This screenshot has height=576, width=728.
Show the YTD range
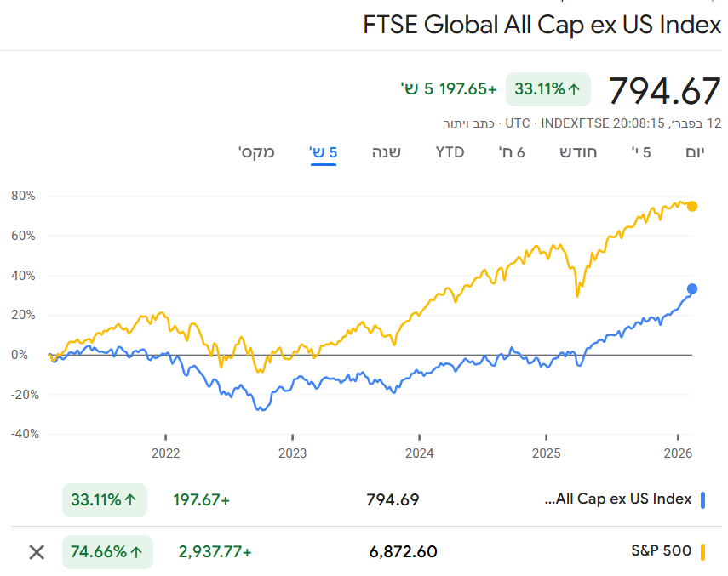tap(450, 152)
